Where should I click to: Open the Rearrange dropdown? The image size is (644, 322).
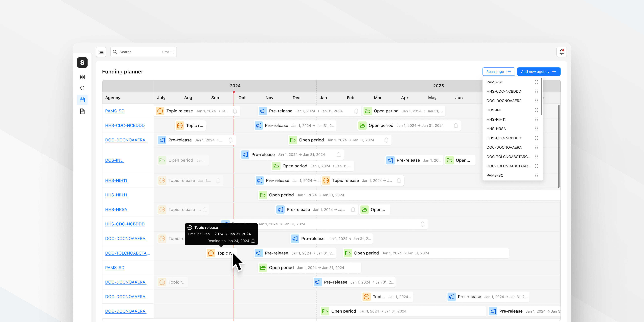coord(498,71)
